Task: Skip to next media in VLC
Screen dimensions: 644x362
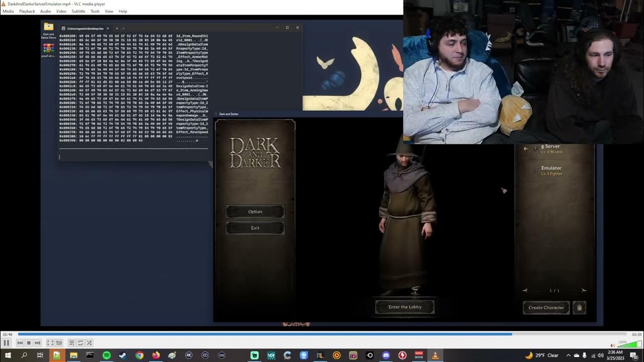Action: (x=37, y=343)
